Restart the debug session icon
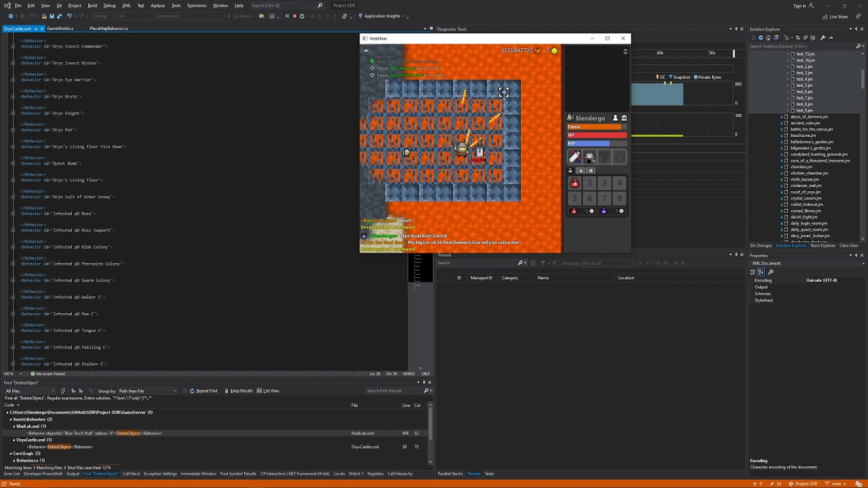This screenshot has height=488, width=868. point(302,16)
